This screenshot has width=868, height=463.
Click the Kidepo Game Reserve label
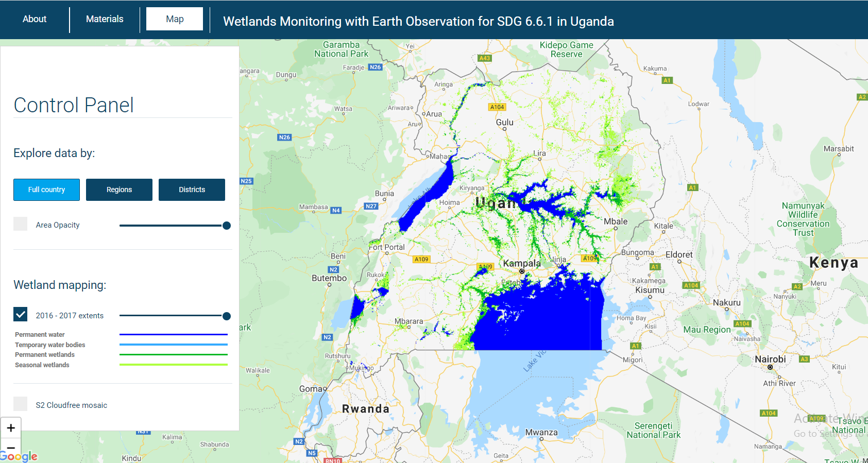tap(566, 49)
